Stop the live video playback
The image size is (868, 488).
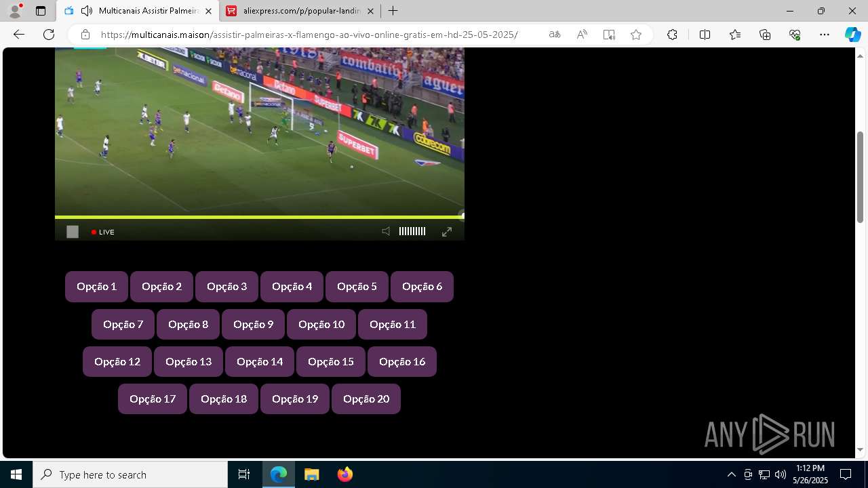pos(73,232)
